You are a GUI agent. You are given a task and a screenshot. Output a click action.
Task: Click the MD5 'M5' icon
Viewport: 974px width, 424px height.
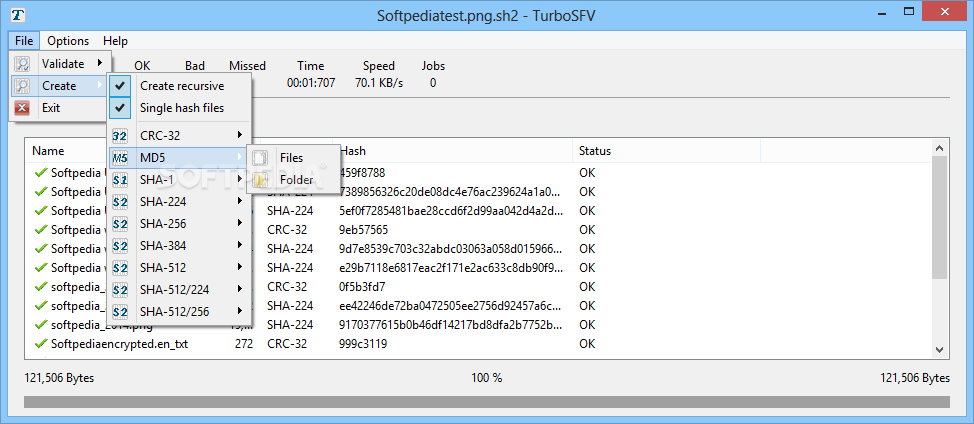[x=121, y=158]
